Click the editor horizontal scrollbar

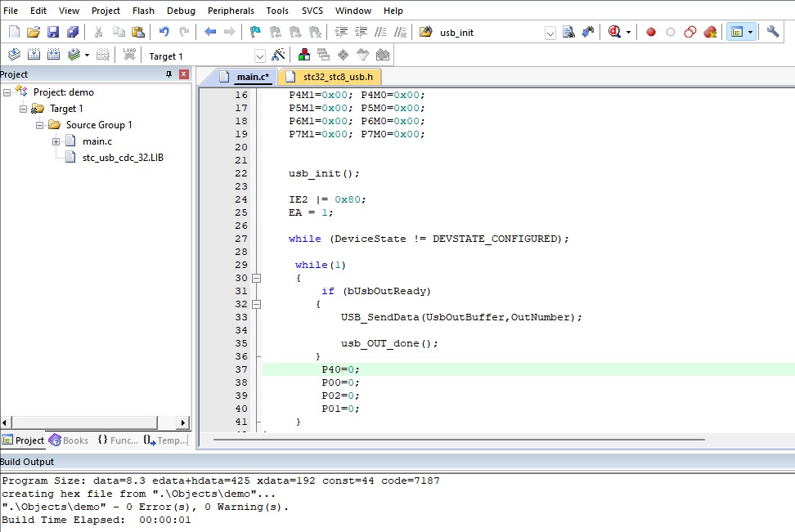point(459,440)
